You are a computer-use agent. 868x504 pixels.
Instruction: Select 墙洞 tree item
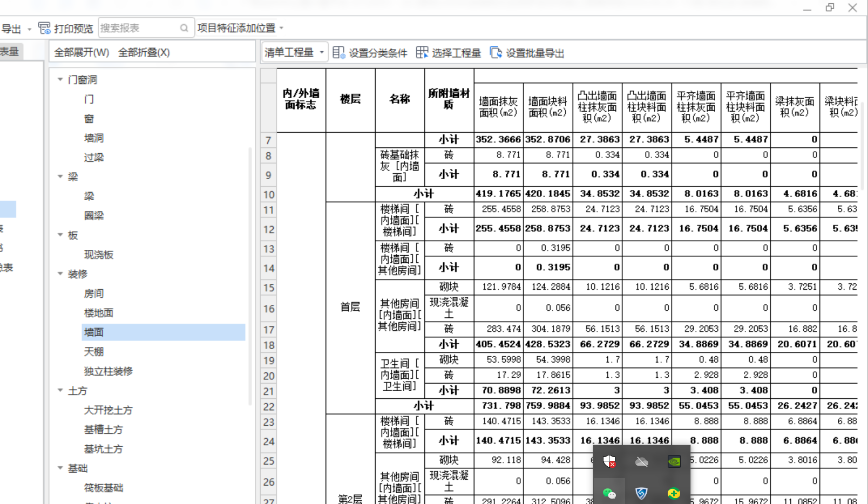(94, 138)
